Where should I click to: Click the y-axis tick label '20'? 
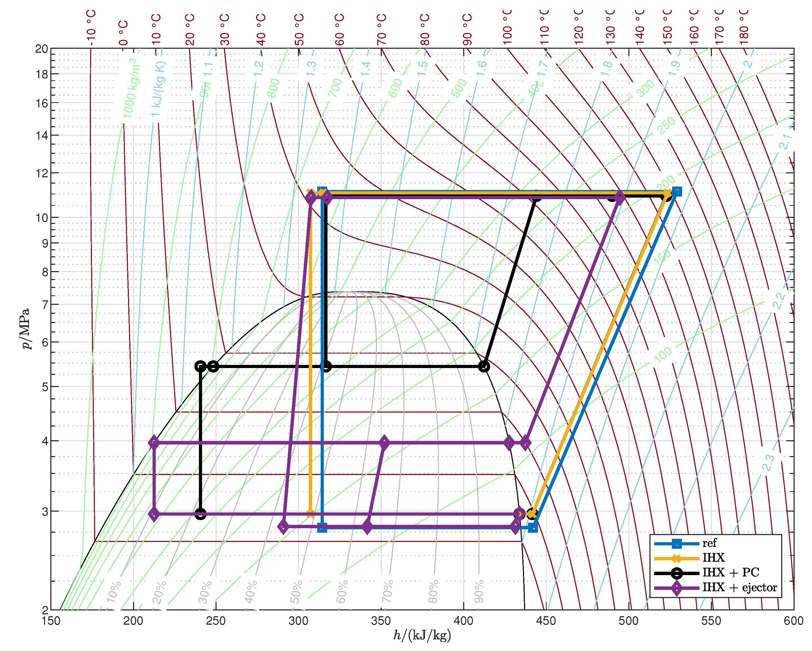pyautogui.click(x=42, y=48)
